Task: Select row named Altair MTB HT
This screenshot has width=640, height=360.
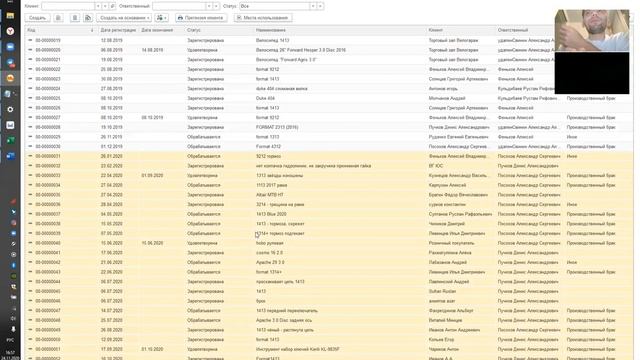Action: click(329, 195)
